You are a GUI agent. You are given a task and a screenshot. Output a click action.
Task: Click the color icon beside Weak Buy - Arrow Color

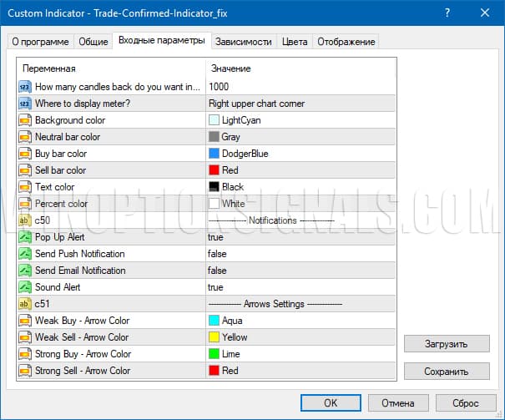click(24, 321)
